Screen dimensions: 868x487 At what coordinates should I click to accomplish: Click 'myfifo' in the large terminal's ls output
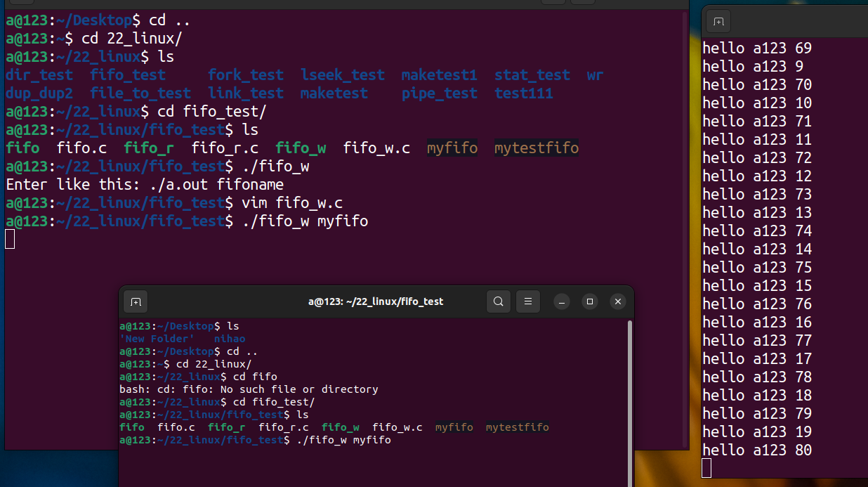point(452,148)
